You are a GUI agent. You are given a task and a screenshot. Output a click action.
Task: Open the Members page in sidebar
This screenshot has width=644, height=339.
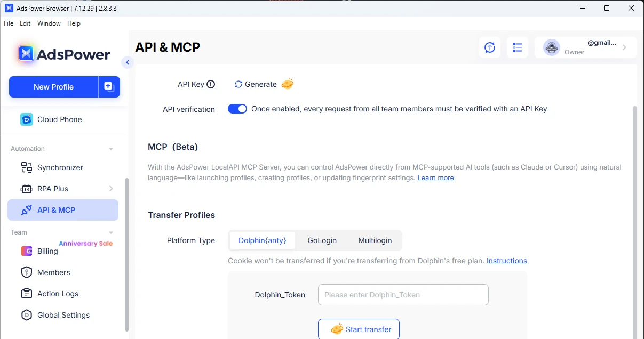pyautogui.click(x=53, y=272)
